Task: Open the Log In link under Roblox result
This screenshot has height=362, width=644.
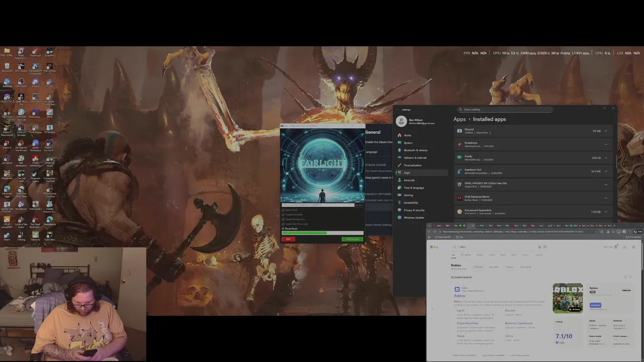Action: pos(460,310)
